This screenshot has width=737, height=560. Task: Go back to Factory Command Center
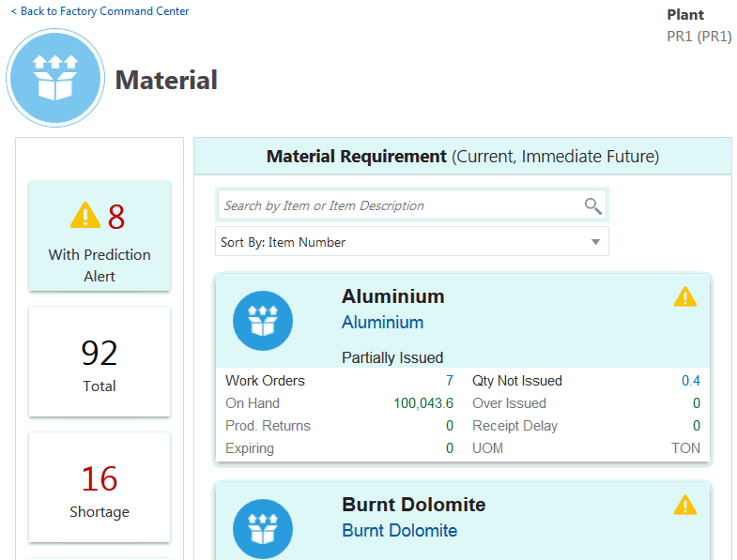(x=100, y=11)
